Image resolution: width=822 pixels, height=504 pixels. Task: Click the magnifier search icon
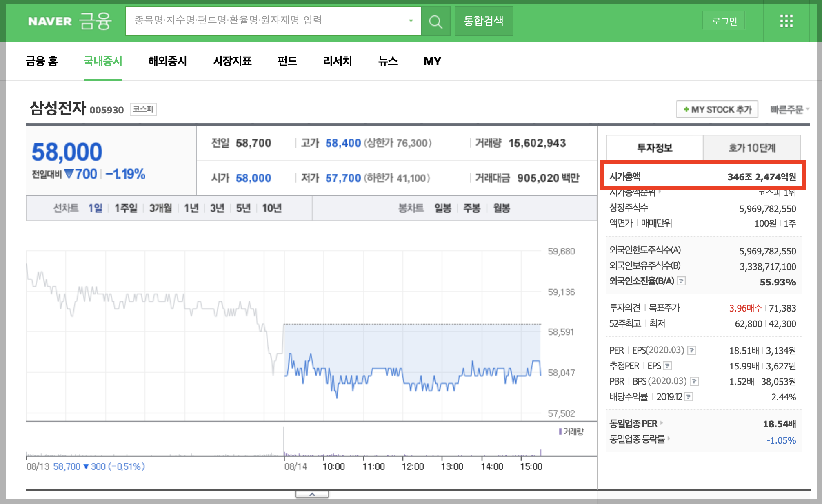tap(435, 21)
